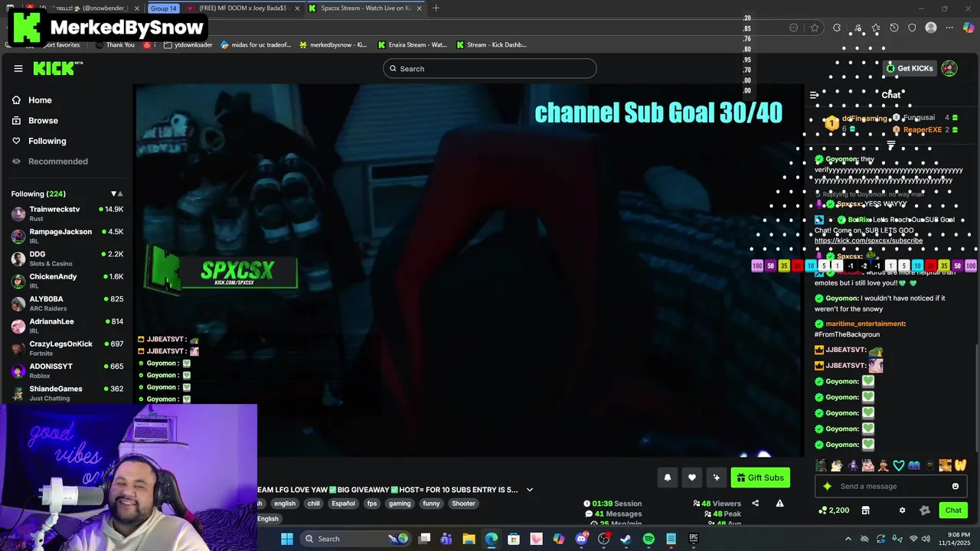Open the Enaira Stream bookmark
The height and width of the screenshot is (551, 980).
pos(412,45)
